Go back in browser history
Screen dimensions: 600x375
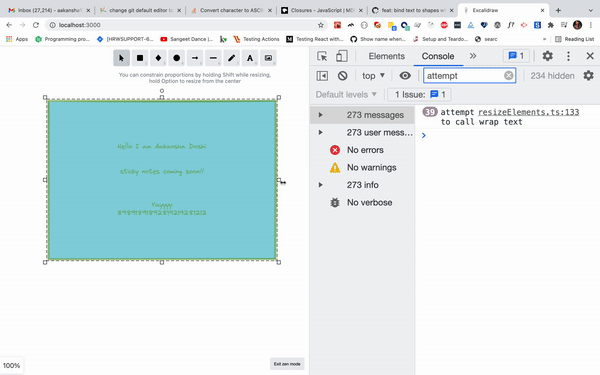(9, 25)
